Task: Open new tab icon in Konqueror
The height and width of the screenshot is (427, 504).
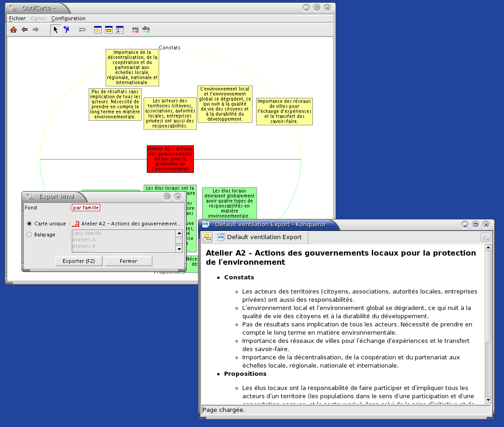Action: 207,237
